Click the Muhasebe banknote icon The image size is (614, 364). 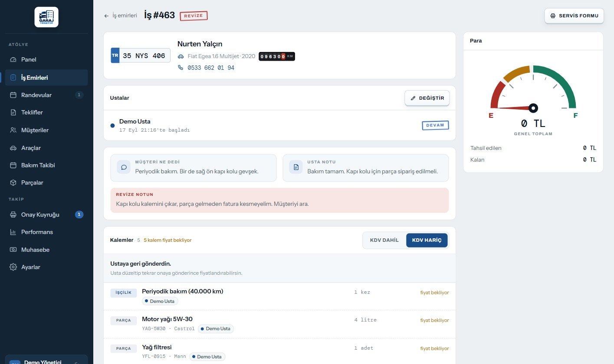pos(13,250)
